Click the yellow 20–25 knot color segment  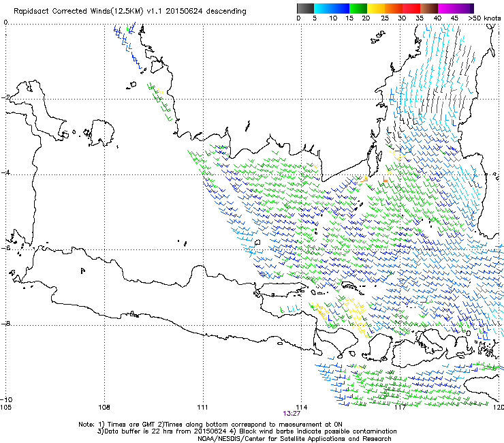point(376,8)
